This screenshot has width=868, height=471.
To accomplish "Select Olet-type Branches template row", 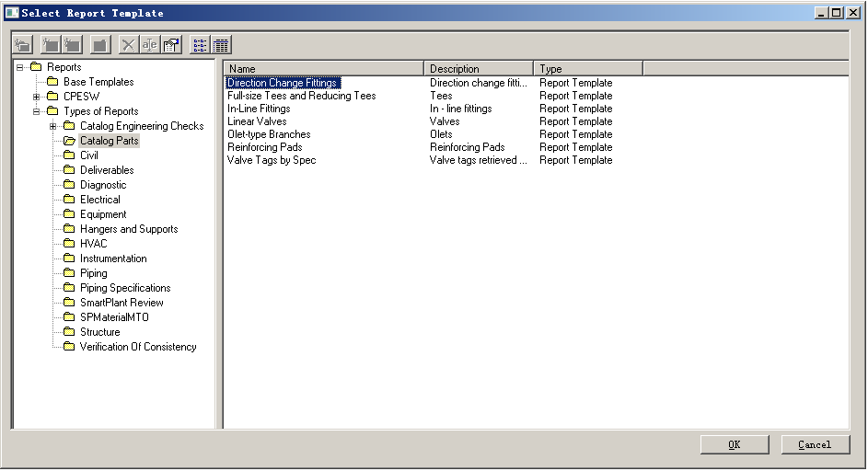I will coord(269,134).
